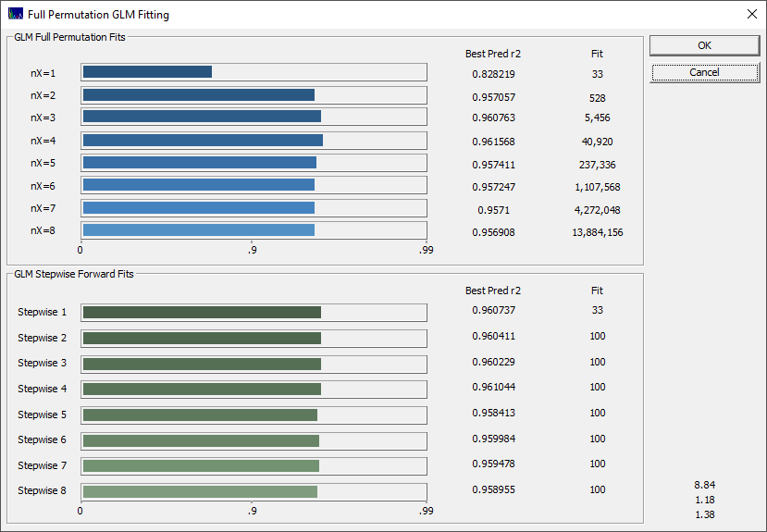Click Best Pred r2 header in Full Permutation group

pos(493,54)
